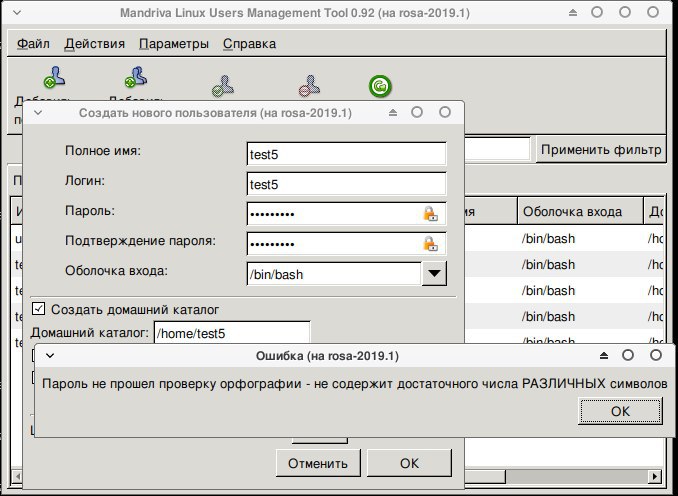678x496 pixels.
Task: Click the horizontal scrollbar right arrow
Action: (x=655, y=477)
